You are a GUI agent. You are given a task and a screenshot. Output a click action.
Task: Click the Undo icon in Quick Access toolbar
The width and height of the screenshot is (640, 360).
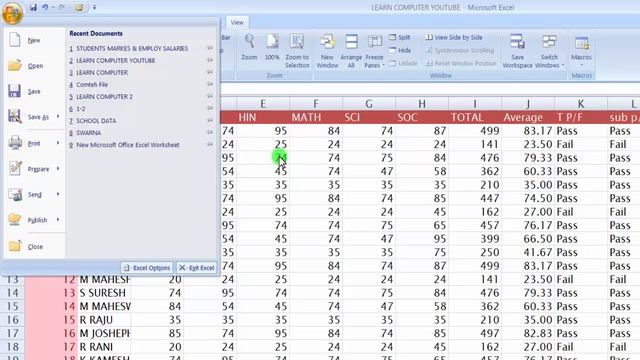pos(45,7)
